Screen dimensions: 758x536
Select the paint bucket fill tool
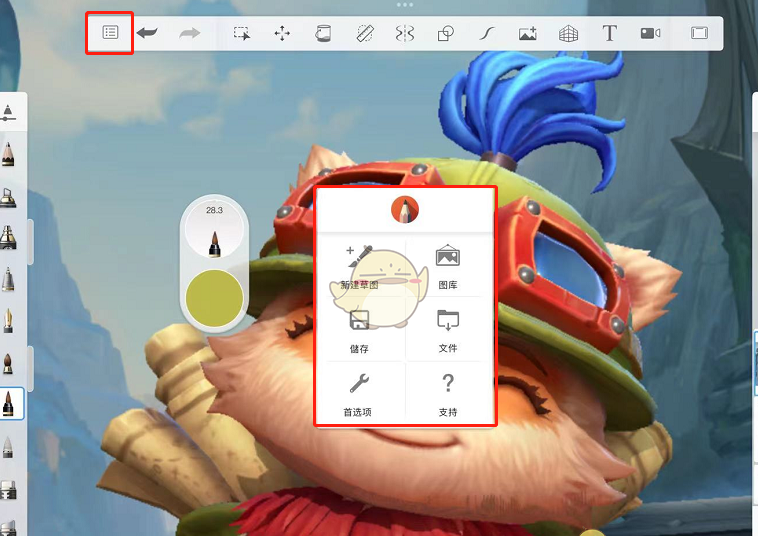pyautogui.click(x=323, y=33)
